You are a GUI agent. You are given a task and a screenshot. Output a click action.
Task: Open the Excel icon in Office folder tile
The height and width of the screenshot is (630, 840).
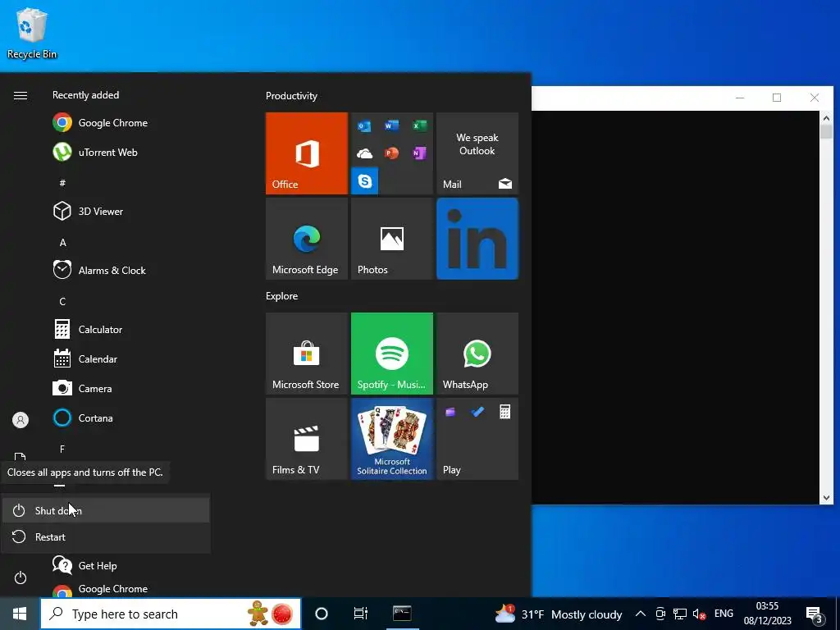(x=419, y=126)
